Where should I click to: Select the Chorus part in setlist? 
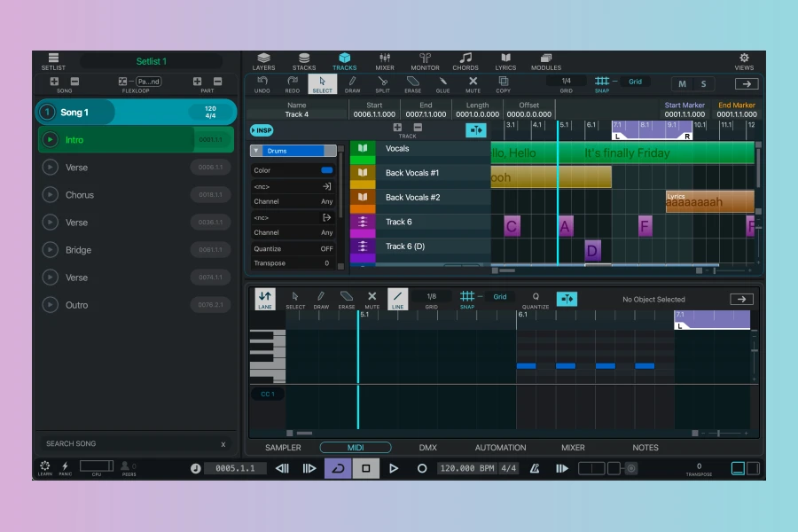(80, 195)
